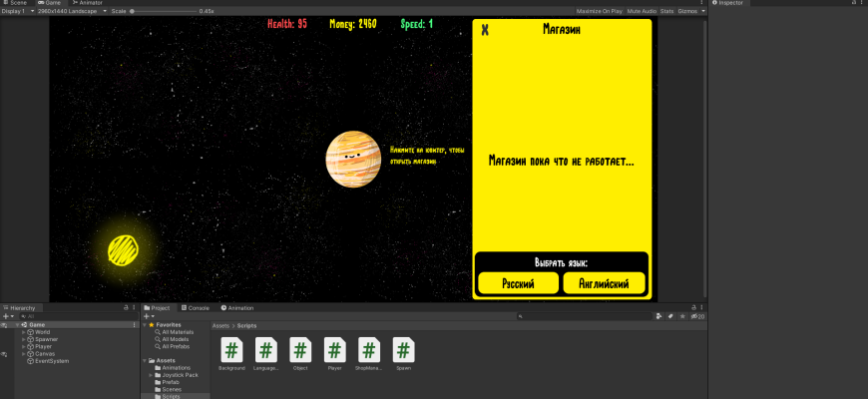Toggle Mute Audio in Game view

coord(642,11)
